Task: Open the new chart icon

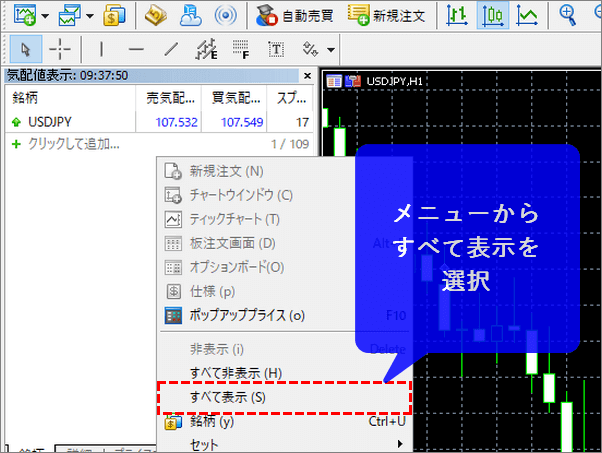Action: pyautogui.click(x=25, y=15)
